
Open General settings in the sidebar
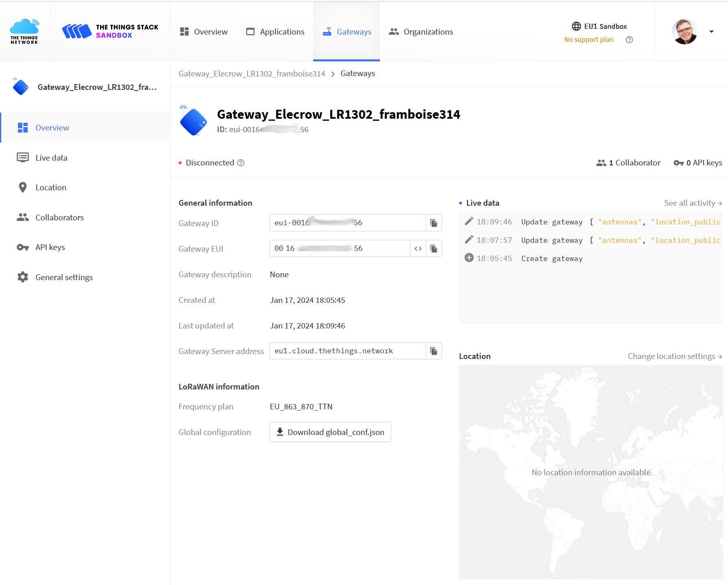tap(85, 277)
